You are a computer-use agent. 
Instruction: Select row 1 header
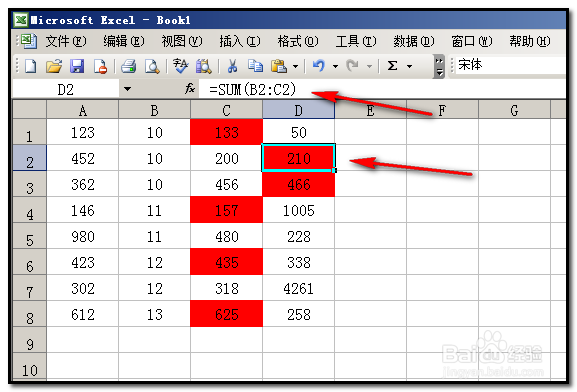pyautogui.click(x=29, y=132)
